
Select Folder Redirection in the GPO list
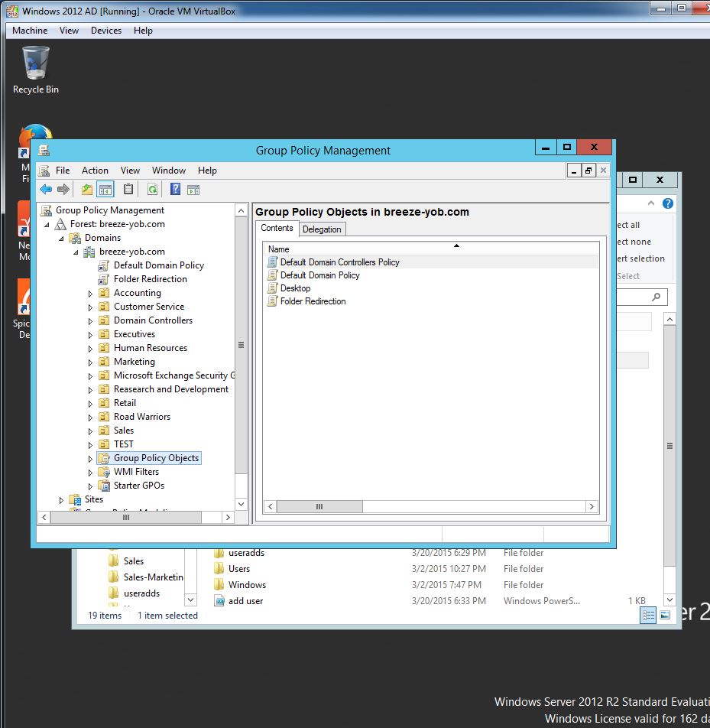[x=313, y=301]
